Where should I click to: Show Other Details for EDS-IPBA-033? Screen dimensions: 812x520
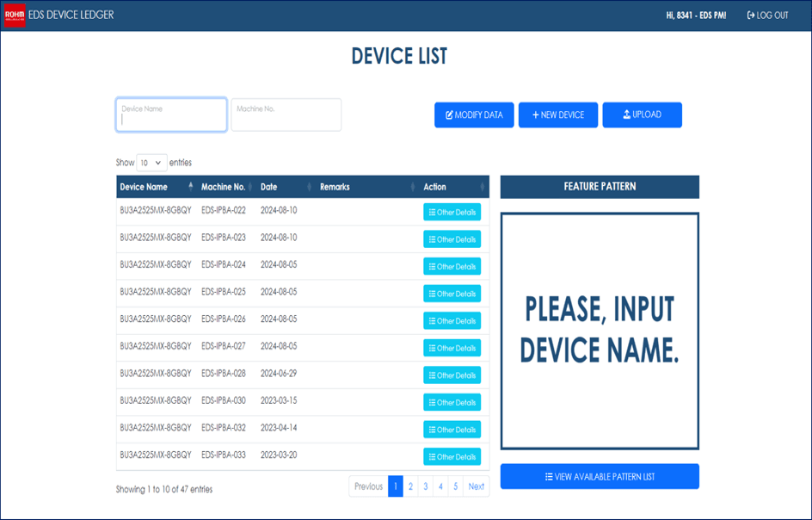tap(452, 457)
